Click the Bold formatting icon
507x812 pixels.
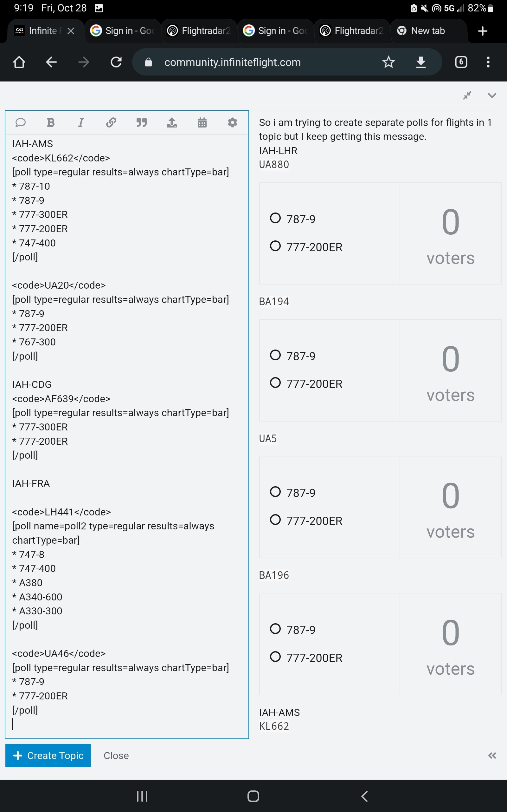point(51,122)
